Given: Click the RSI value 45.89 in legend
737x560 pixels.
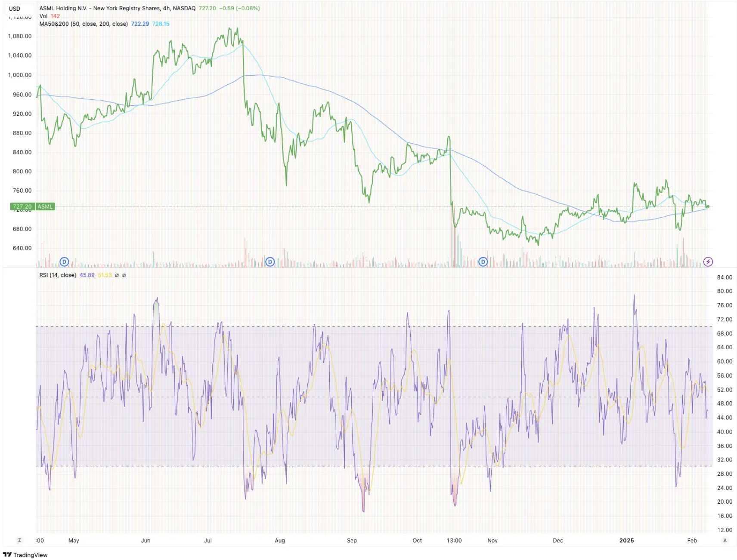Looking at the screenshot, I should pos(86,274).
